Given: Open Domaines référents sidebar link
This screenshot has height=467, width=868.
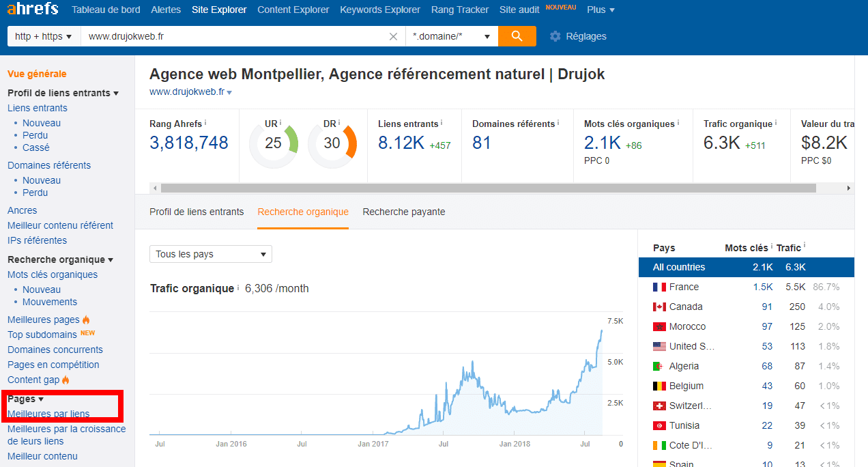Looking at the screenshot, I should (x=49, y=165).
